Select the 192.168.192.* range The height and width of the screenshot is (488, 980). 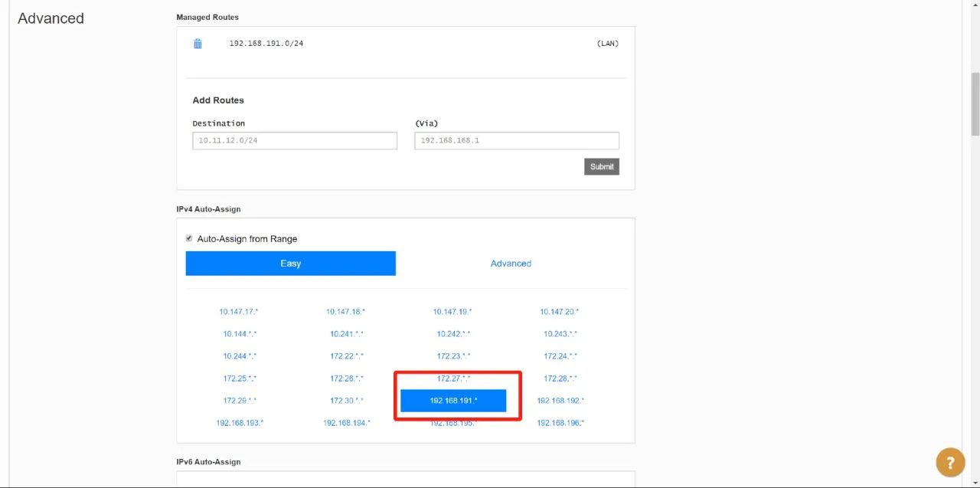pyautogui.click(x=560, y=401)
